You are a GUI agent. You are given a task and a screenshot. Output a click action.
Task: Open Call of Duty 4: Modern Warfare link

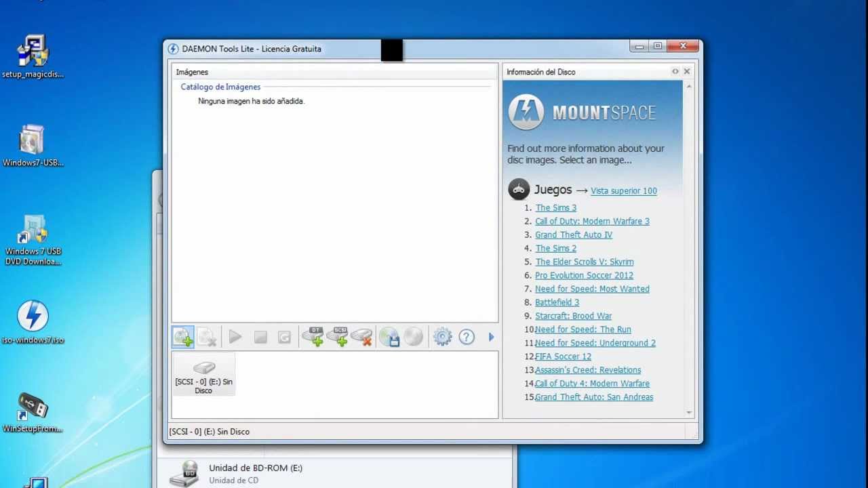click(592, 384)
